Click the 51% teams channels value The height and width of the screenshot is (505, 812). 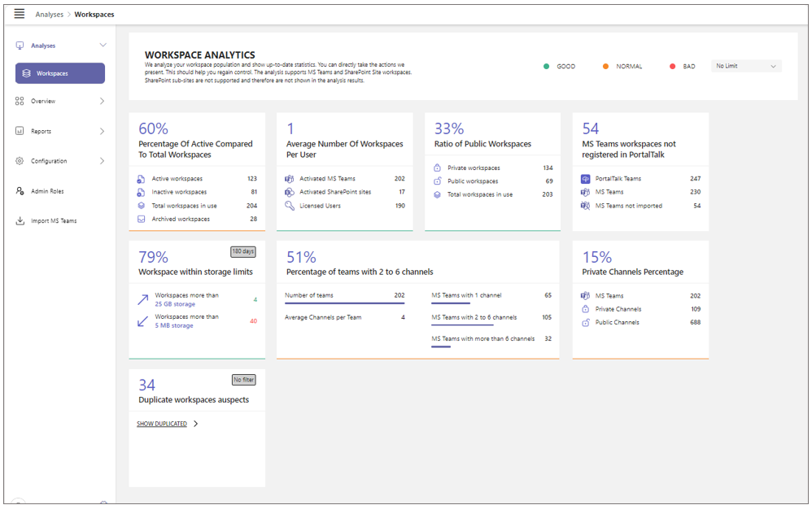pos(301,257)
